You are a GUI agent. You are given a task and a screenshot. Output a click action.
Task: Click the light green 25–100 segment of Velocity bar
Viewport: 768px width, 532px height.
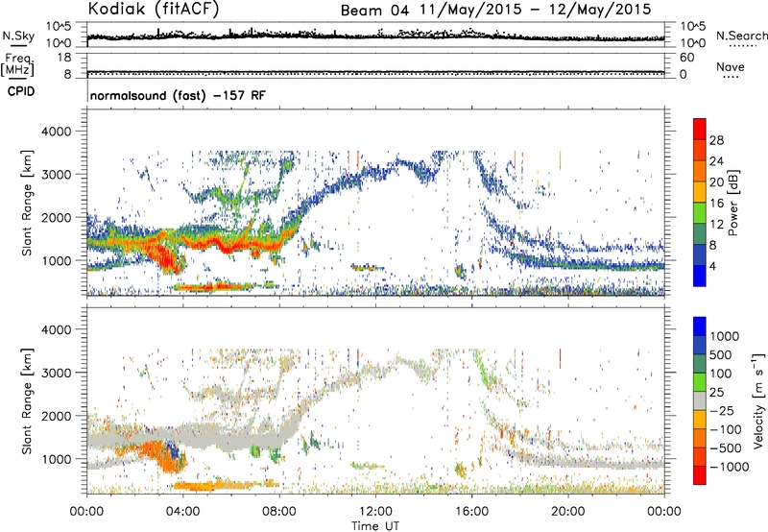coord(700,382)
